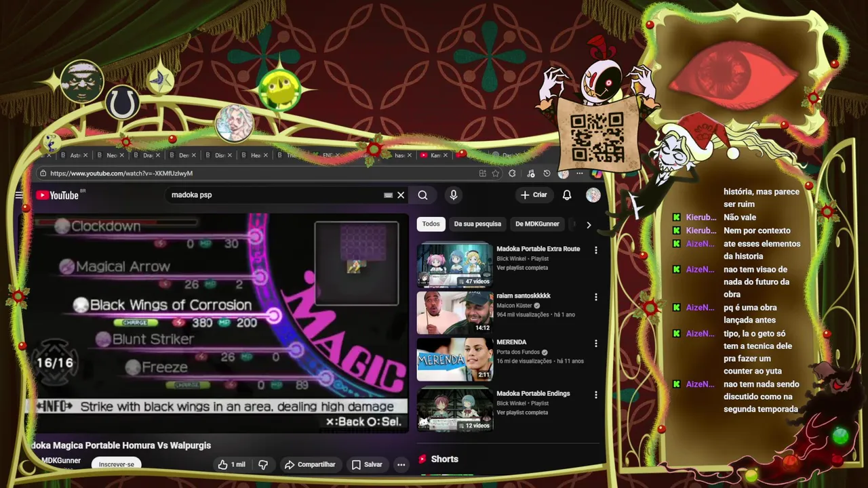Go to the YouTube home logo
Image resolution: width=868 pixels, height=488 pixels.
click(58, 195)
